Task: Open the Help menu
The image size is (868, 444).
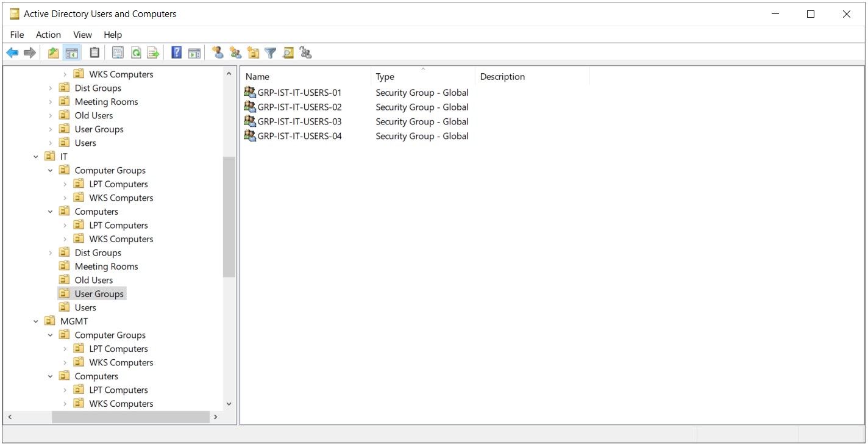Action: point(113,35)
